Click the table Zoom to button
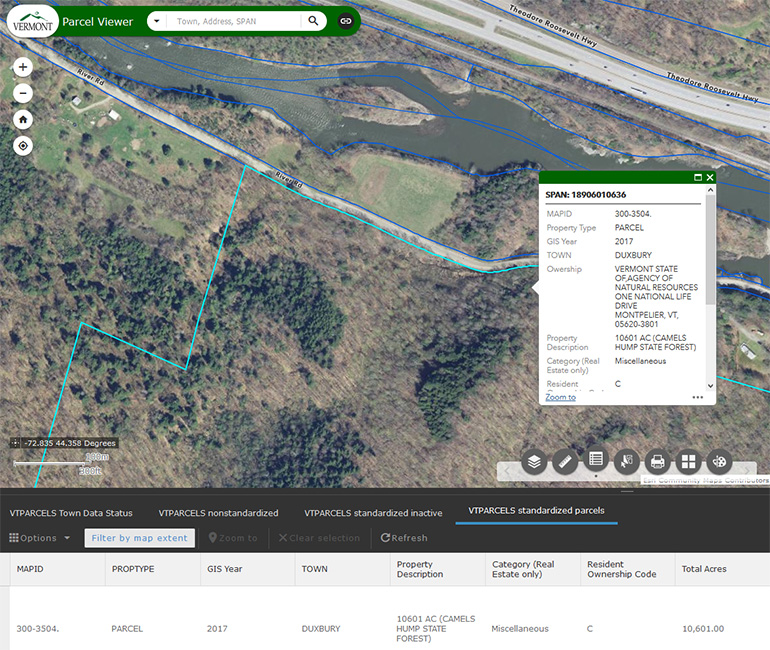Screen dimensions: 770x650 pyautogui.click(x=233, y=538)
